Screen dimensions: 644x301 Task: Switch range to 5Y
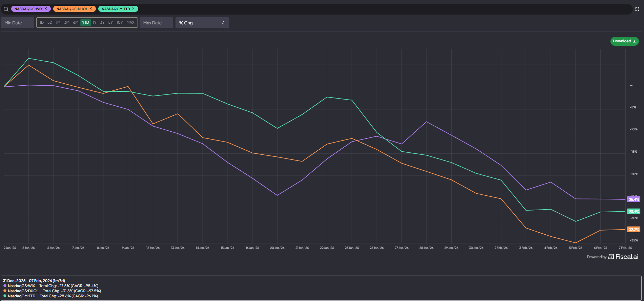point(110,22)
